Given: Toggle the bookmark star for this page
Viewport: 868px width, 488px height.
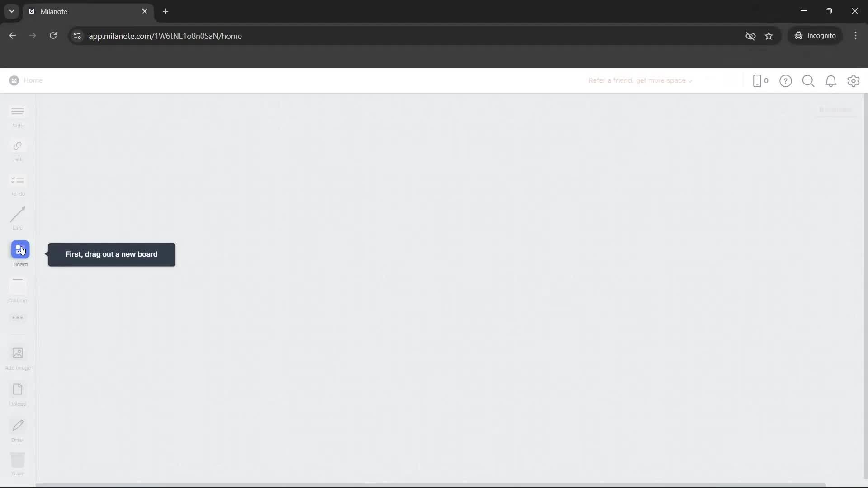Looking at the screenshot, I should (769, 36).
